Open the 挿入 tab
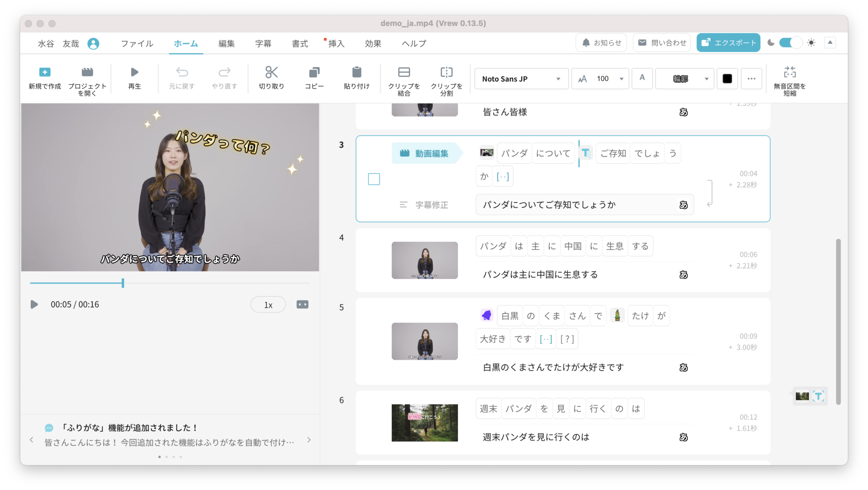Screen dimensions: 868x490 (x=336, y=43)
